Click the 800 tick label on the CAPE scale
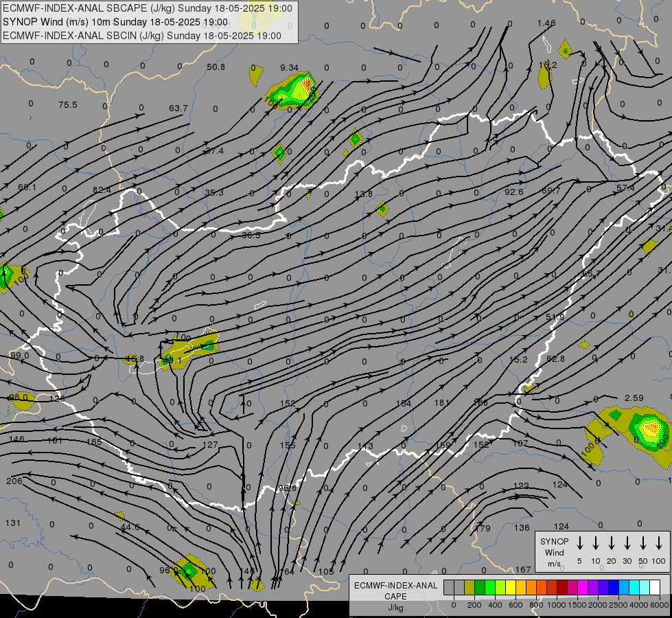This screenshot has width=672, height=618. [536, 605]
